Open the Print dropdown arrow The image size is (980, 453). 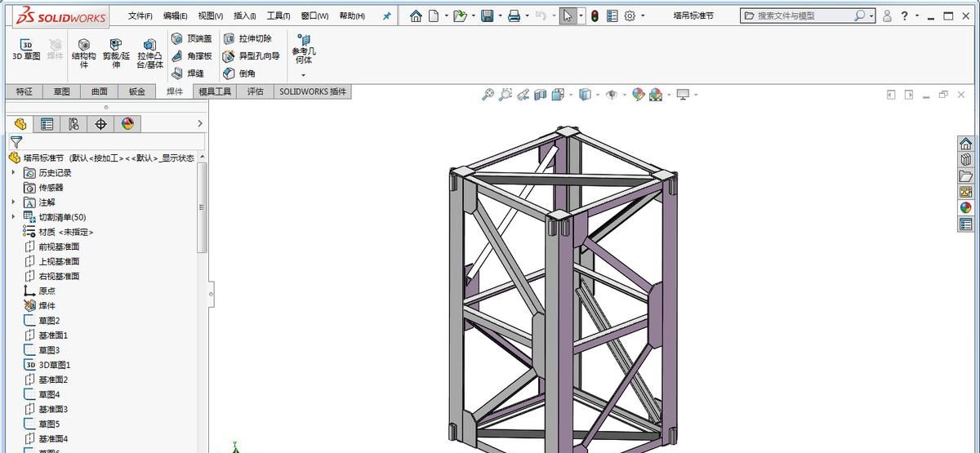tap(527, 16)
